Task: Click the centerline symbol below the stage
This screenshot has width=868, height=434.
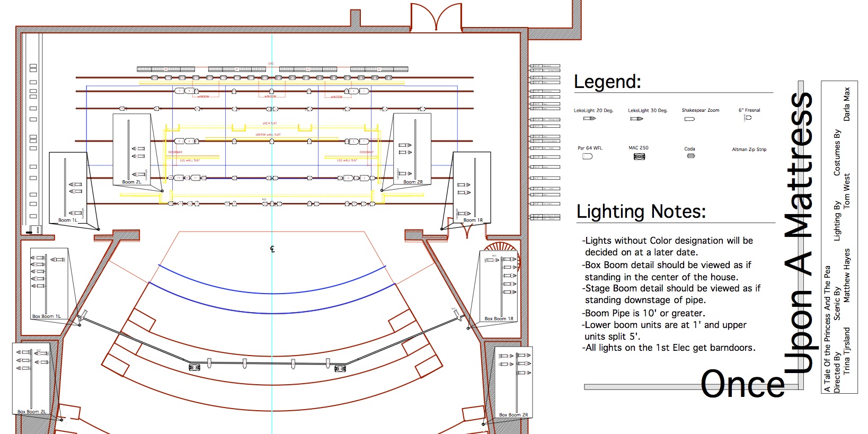Action: tap(272, 249)
